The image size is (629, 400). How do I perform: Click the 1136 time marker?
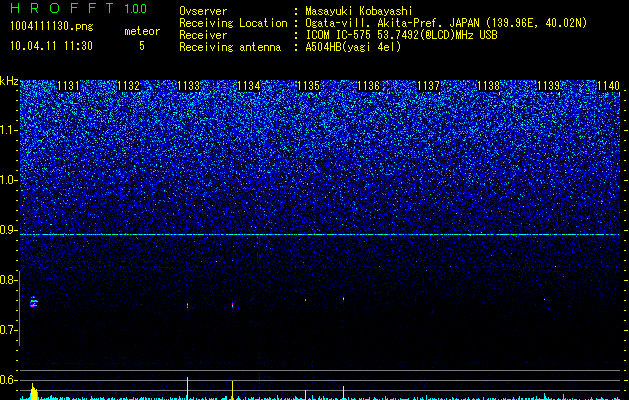pos(368,86)
